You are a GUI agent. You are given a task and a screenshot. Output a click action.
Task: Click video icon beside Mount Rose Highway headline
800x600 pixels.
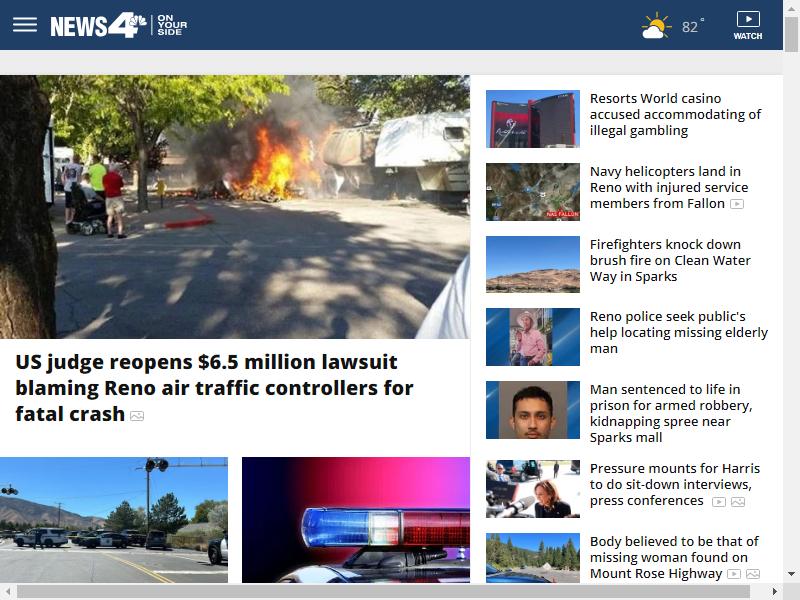click(734, 574)
